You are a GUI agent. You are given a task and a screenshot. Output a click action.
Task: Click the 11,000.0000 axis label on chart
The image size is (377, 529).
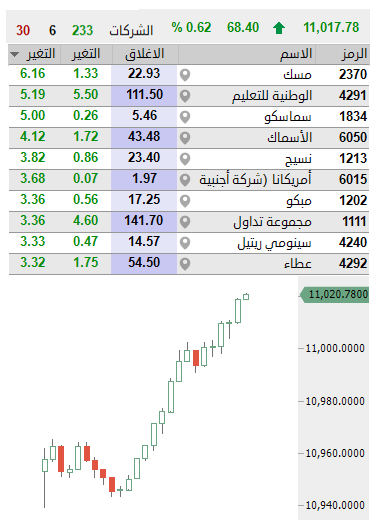(x=335, y=348)
